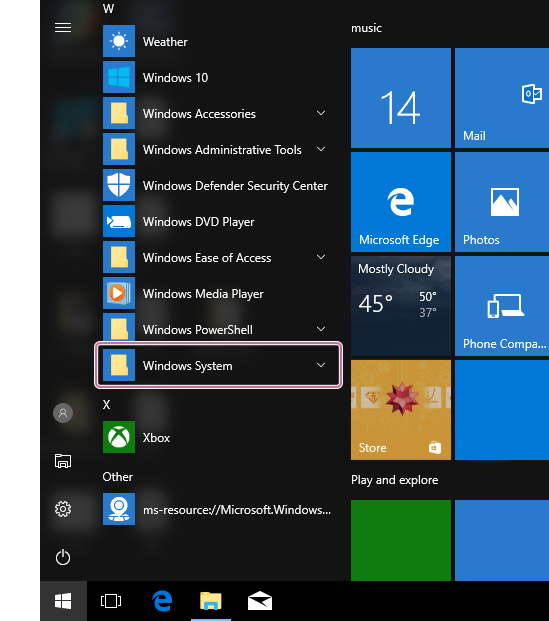Expand Windows Ease of Access chevron
The height and width of the screenshot is (621, 549).
pyautogui.click(x=321, y=257)
